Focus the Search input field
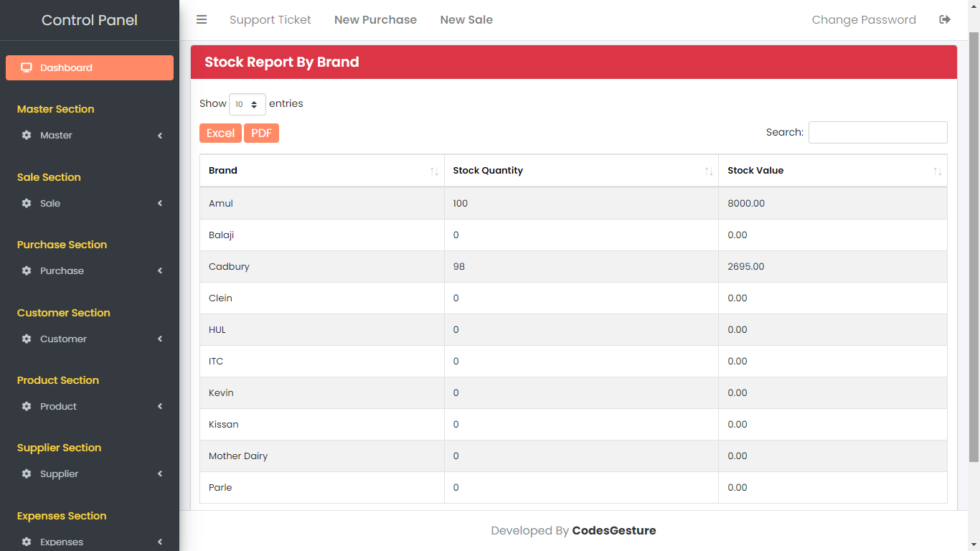Image resolution: width=980 pixels, height=551 pixels. [x=878, y=132]
